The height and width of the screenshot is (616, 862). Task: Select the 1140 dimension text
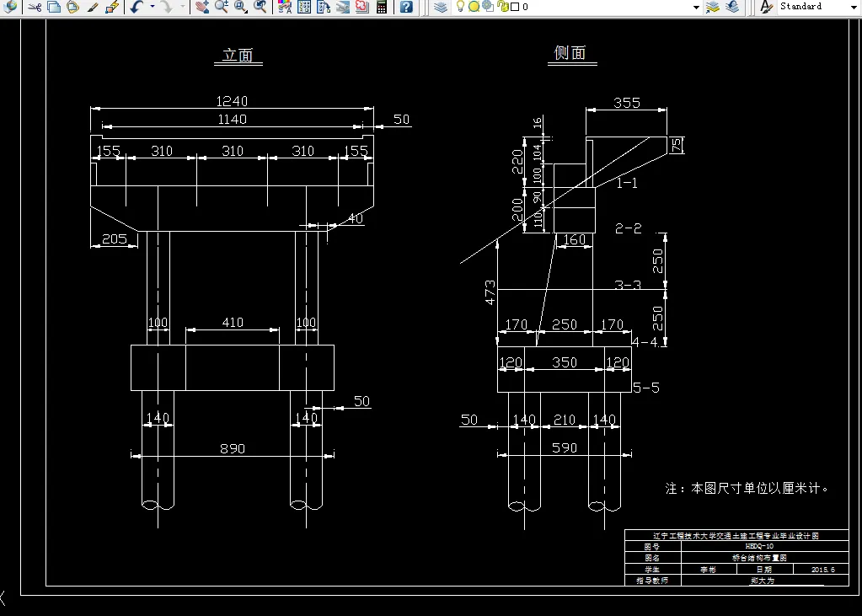click(232, 120)
